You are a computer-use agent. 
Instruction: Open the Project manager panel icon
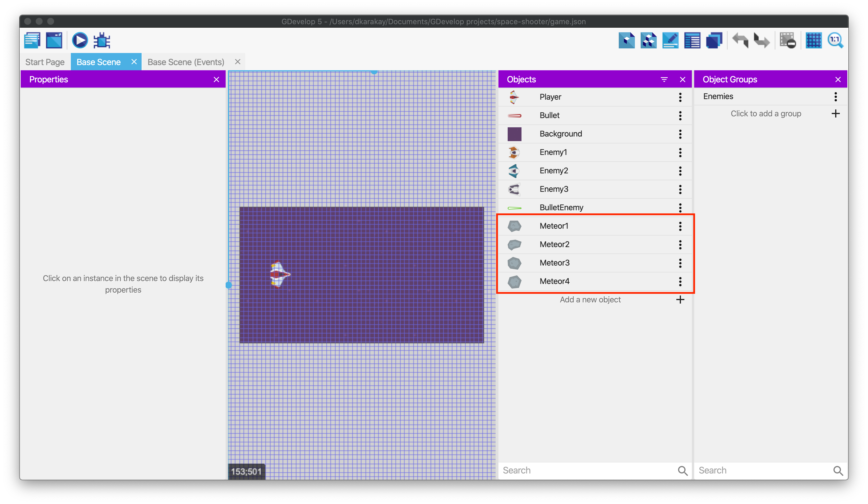click(31, 40)
